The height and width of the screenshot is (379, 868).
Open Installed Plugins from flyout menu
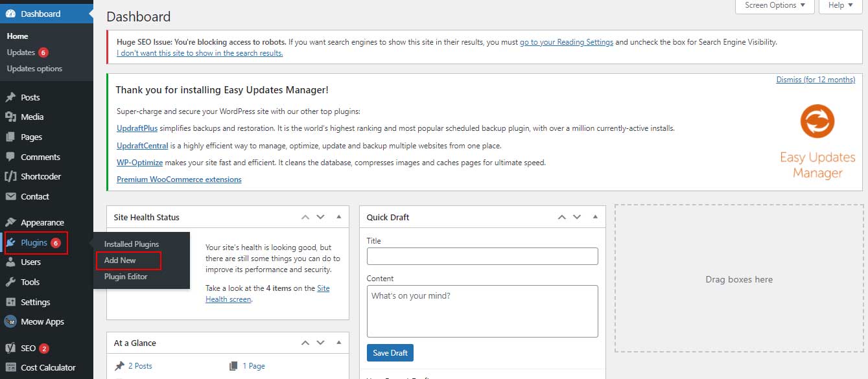pyautogui.click(x=132, y=244)
